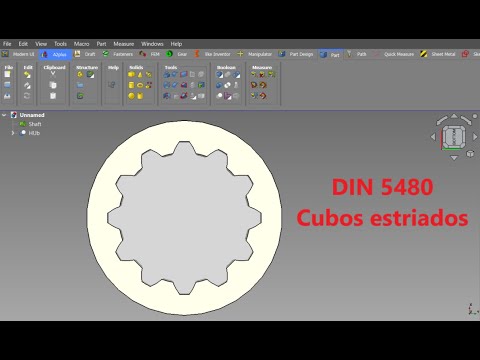This screenshot has height=360, width=480.
Task: Switch to the Draft workbench tab
Action: 86,54
